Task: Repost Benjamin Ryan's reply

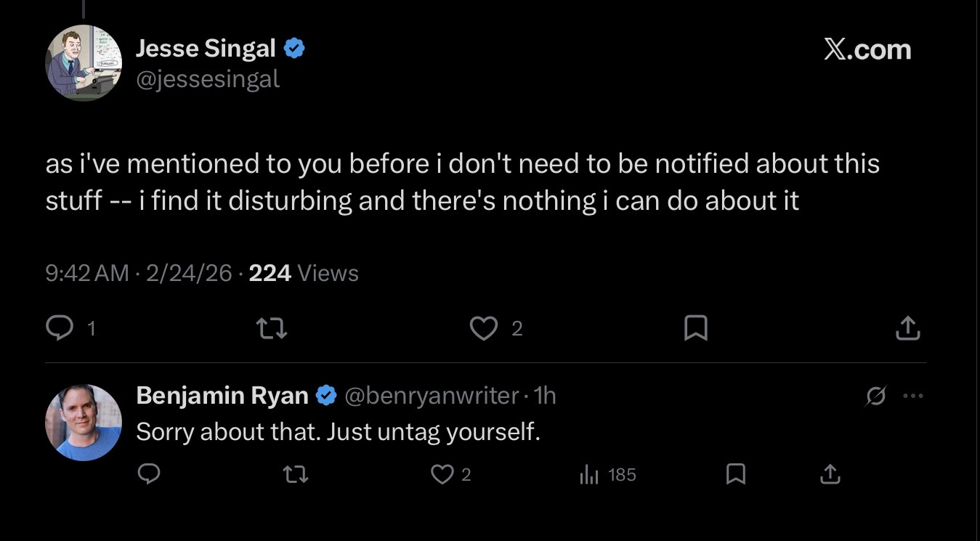Action: coord(295,475)
